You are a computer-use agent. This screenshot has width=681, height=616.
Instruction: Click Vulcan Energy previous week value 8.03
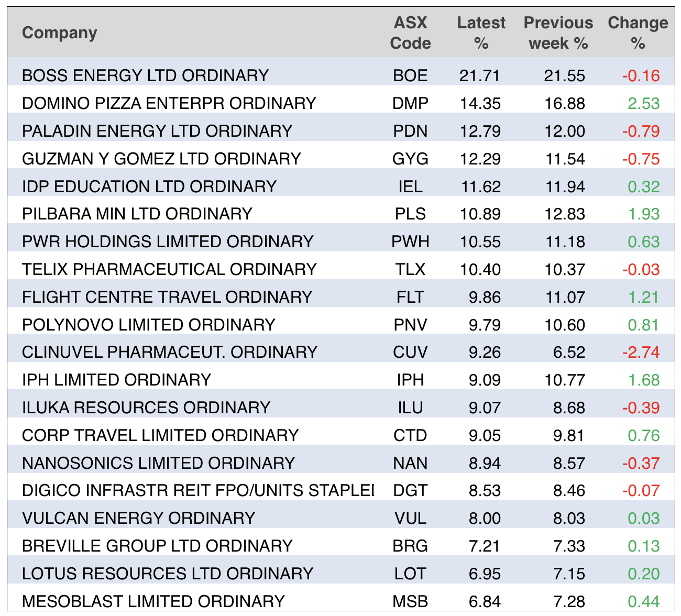point(568,518)
